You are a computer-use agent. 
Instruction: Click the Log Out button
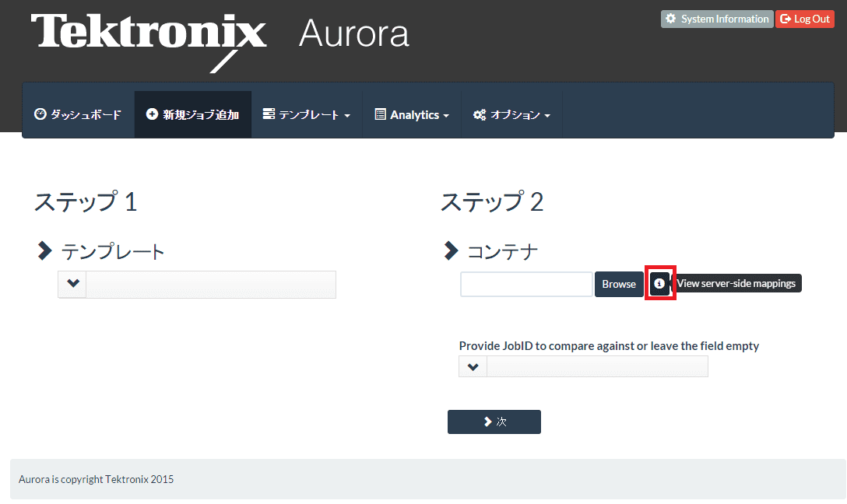pos(805,19)
